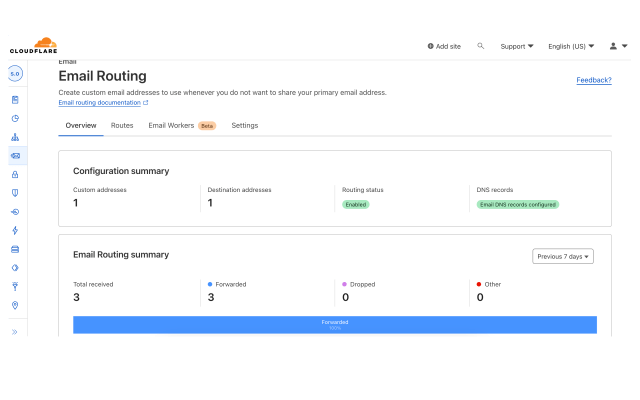
Task: Open the English (US) language dropdown
Action: click(x=571, y=46)
